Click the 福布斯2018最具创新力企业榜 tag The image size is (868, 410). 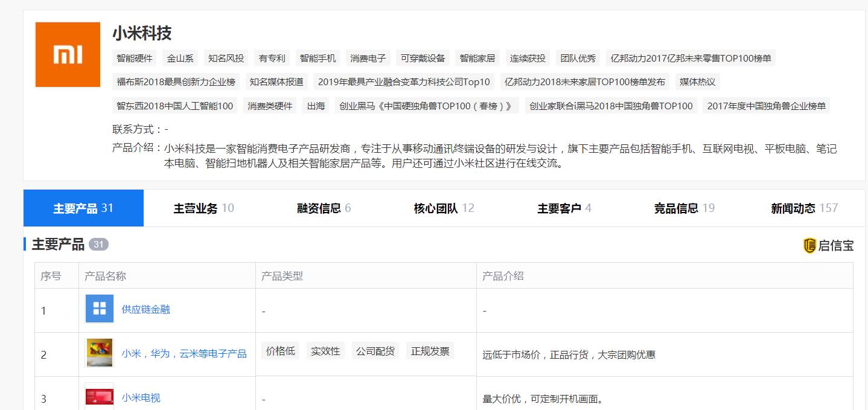(x=176, y=82)
